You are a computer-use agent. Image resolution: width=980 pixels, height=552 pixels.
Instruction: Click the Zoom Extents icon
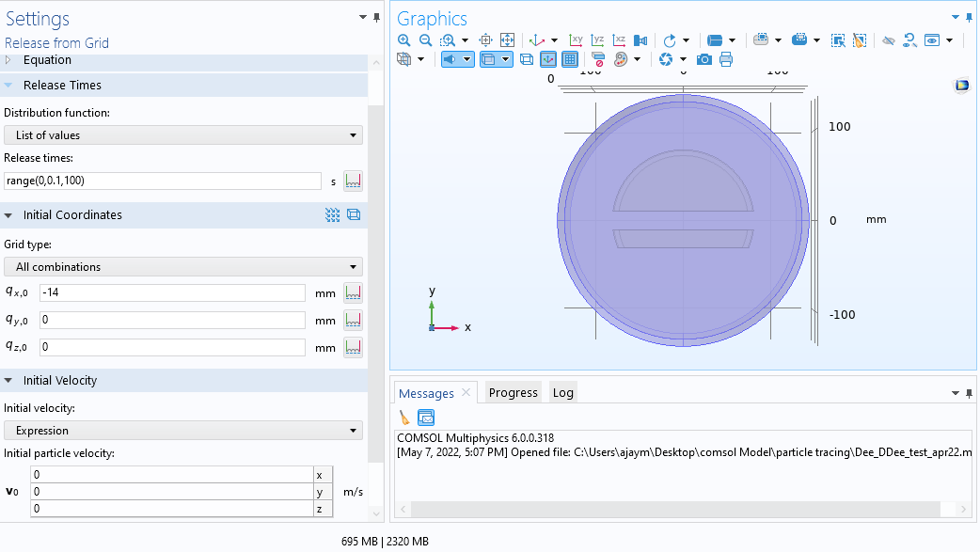click(x=507, y=40)
